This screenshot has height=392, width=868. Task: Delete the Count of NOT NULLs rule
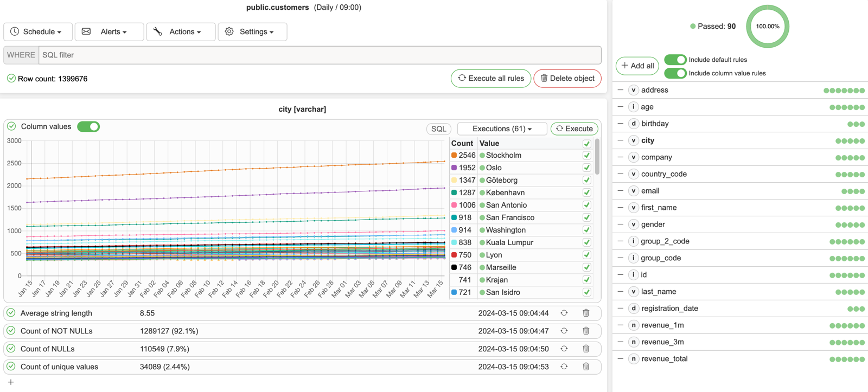586,331
